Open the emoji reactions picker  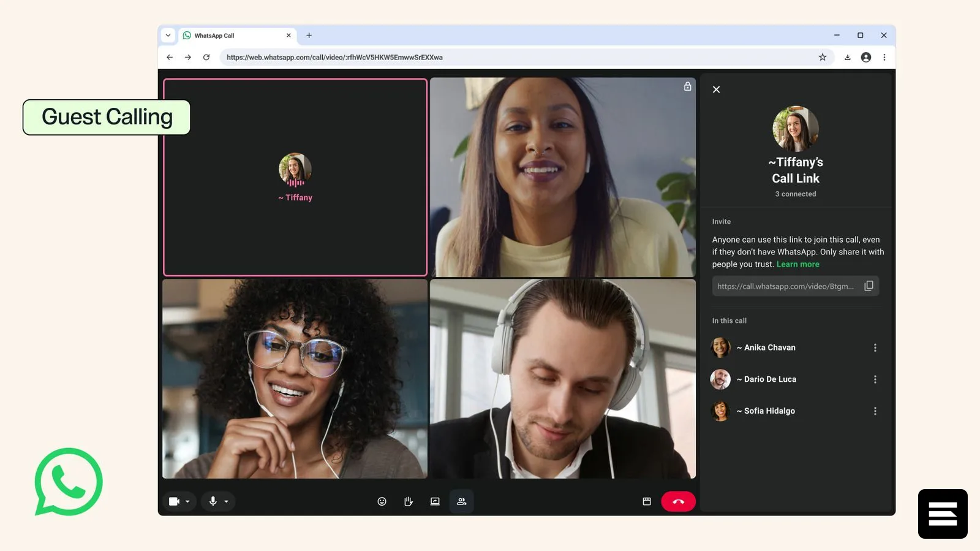(x=382, y=501)
